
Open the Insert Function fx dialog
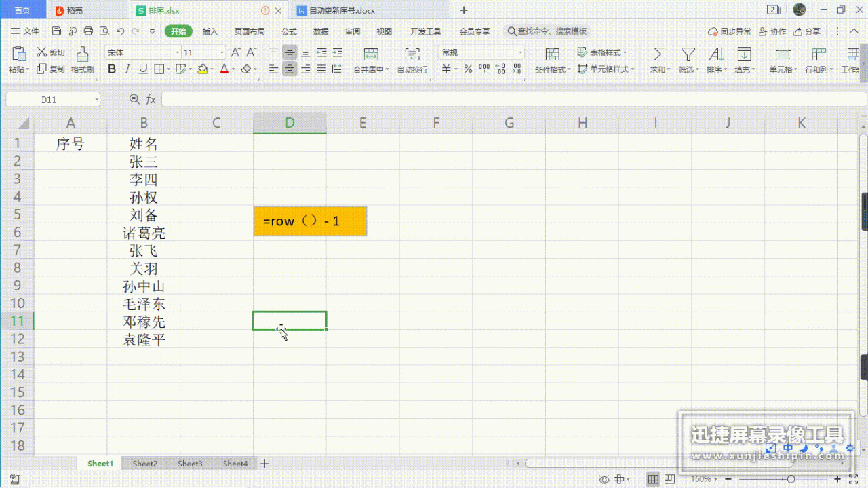click(151, 100)
